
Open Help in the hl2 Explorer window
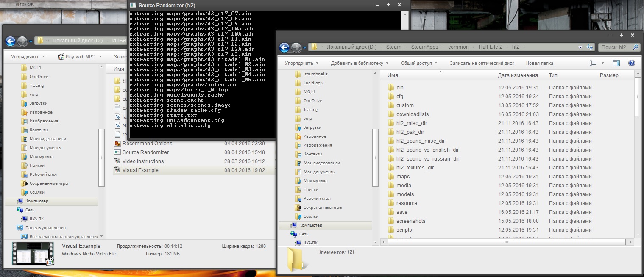pos(631,63)
